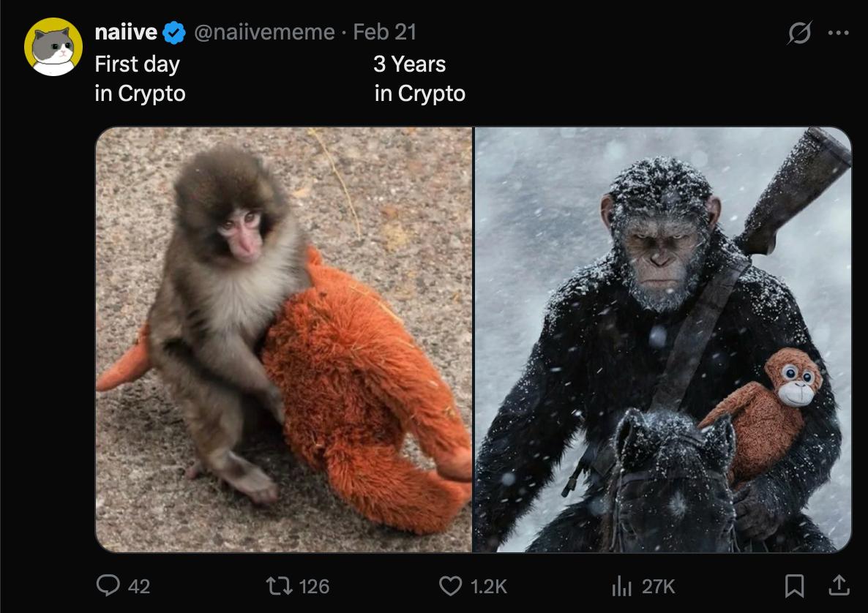The width and height of the screenshot is (868, 613).
Task: Open the naiive display name profile
Action: click(x=126, y=32)
